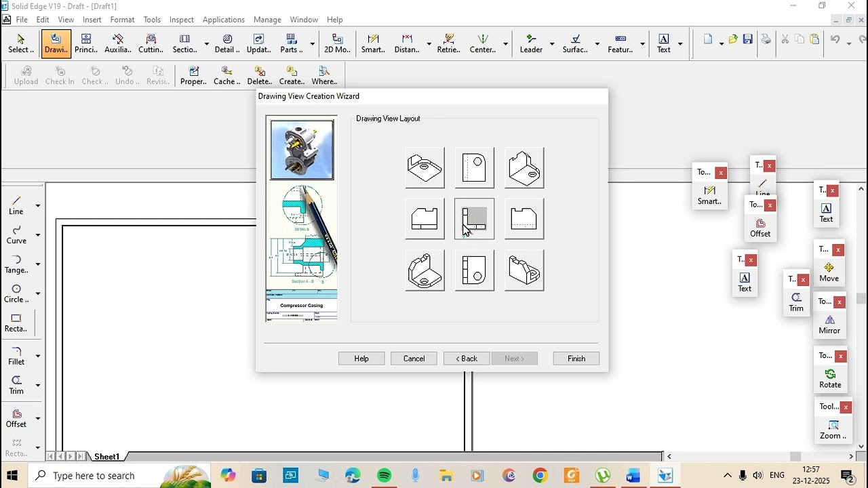Select the Offset tool in left sidebar

[16, 418]
